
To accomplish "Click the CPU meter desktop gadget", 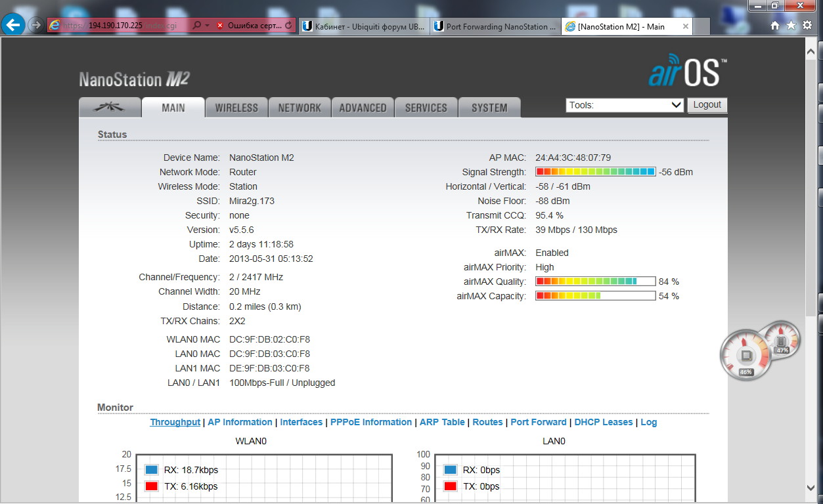I will tap(746, 356).
